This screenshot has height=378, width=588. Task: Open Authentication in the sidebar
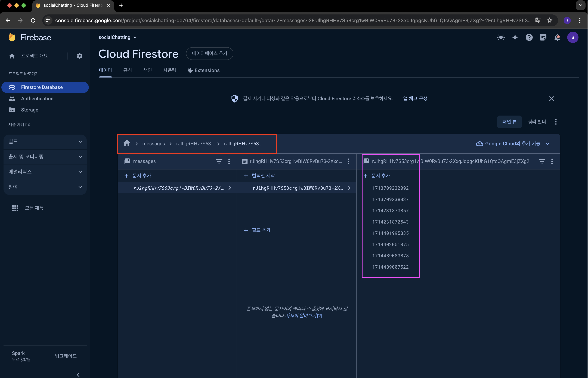pos(37,98)
